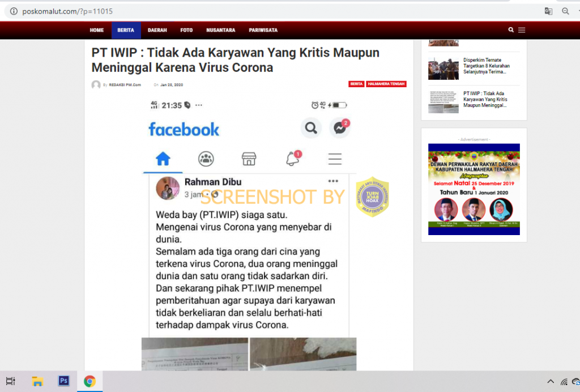Click the red BERITA category tag

tap(356, 84)
